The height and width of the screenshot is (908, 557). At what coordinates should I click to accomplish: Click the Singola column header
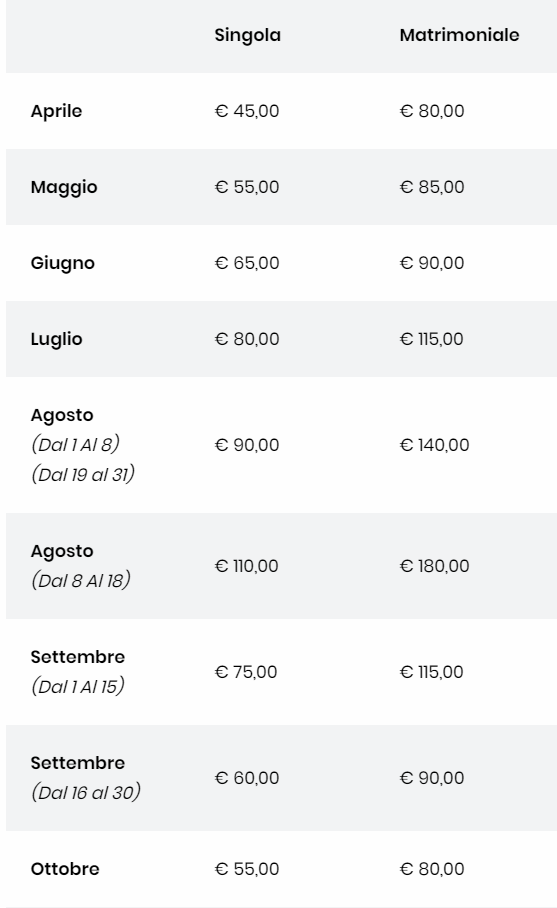pos(247,35)
